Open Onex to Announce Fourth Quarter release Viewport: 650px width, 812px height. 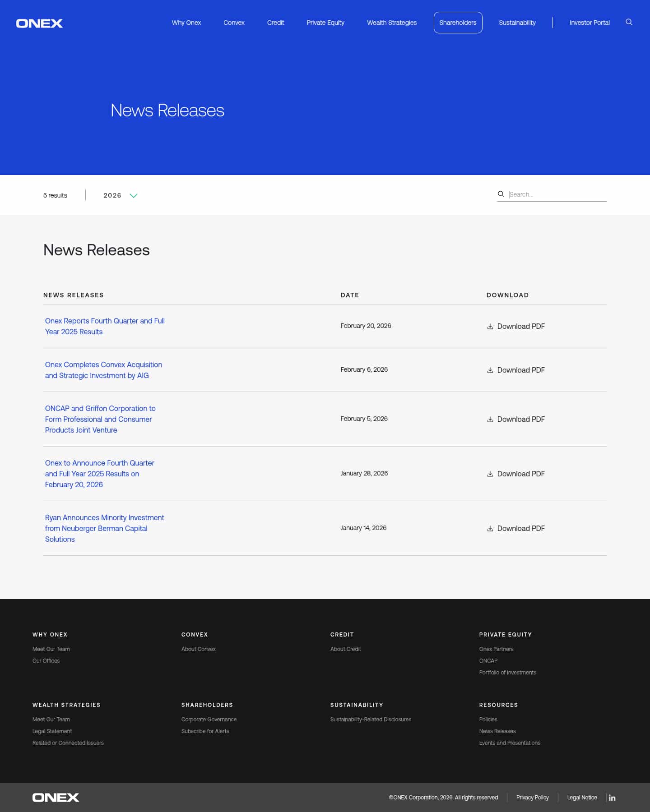99,474
